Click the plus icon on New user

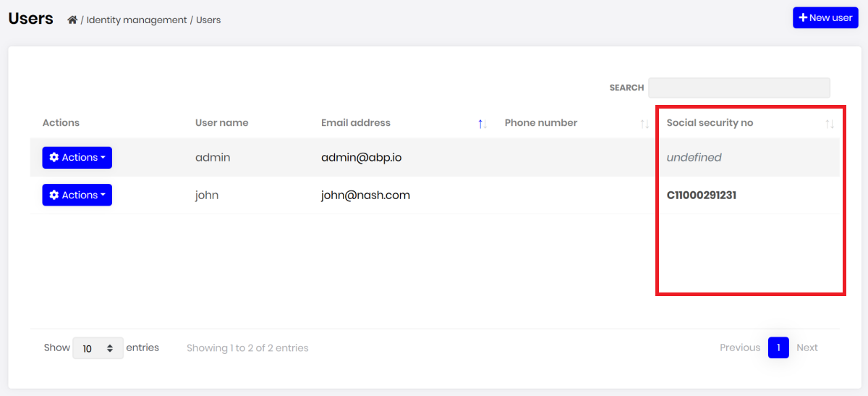[x=802, y=18]
